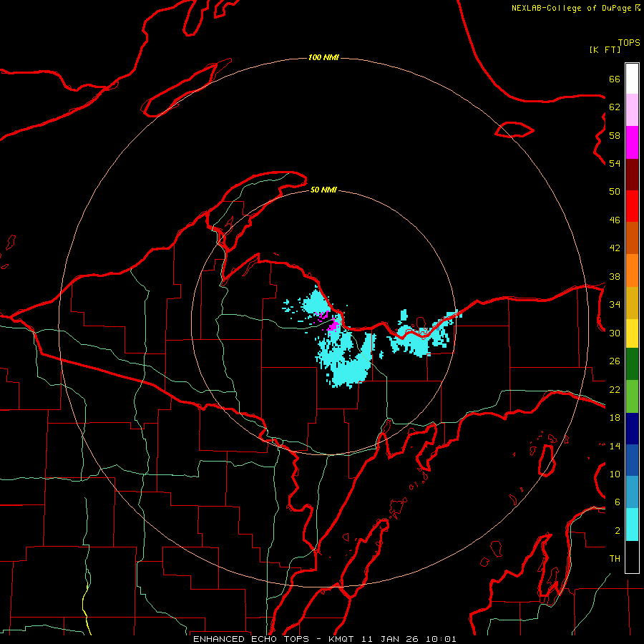Screen dimensions: 644x644
Task: Click the 38 legend value
Action: click(x=615, y=276)
